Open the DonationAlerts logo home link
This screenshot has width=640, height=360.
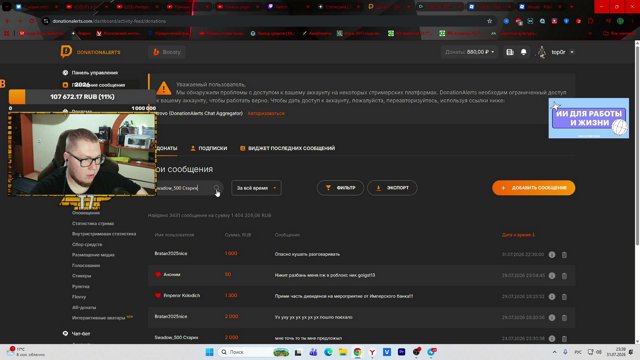click(91, 52)
